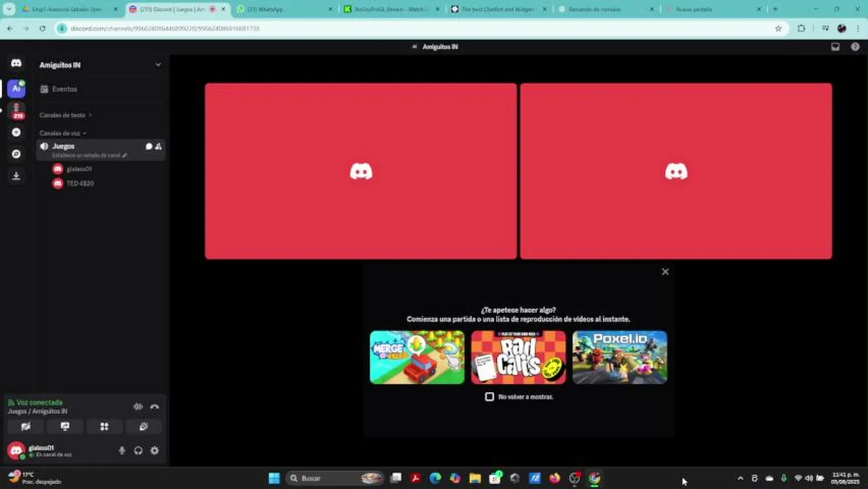Open the server with 215 notifications badge
Image resolution: width=868 pixels, height=489 pixels.
pos(16,111)
